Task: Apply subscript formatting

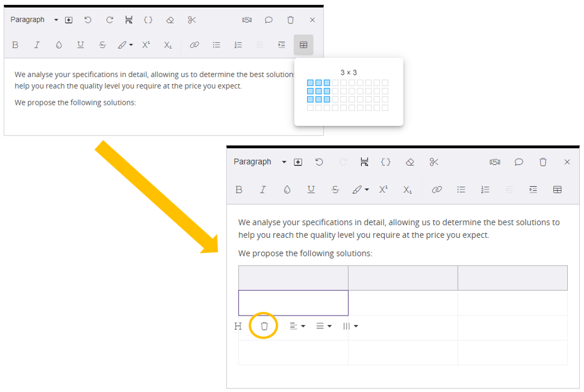Action: 167,45
